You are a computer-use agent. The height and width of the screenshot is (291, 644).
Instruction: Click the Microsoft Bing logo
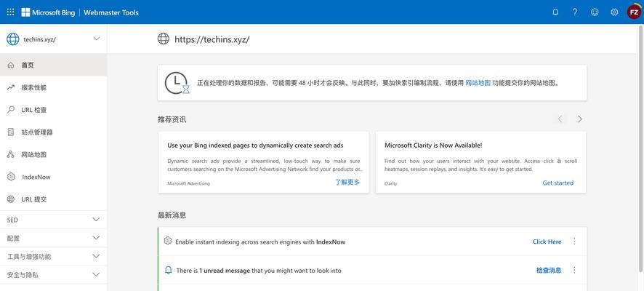[48, 12]
